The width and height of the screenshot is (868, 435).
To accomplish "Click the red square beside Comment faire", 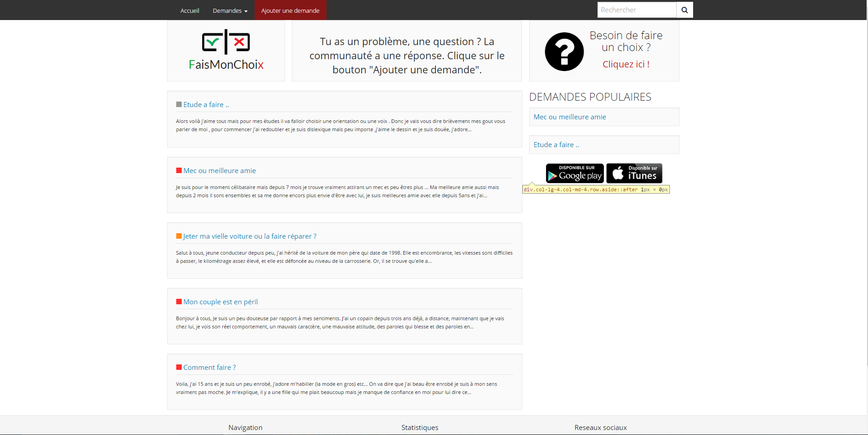I will [x=179, y=367].
